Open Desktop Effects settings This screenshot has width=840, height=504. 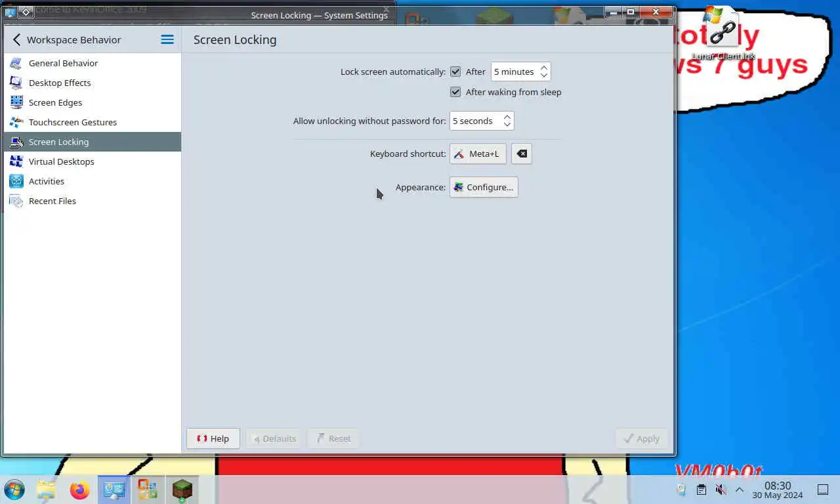click(92, 83)
